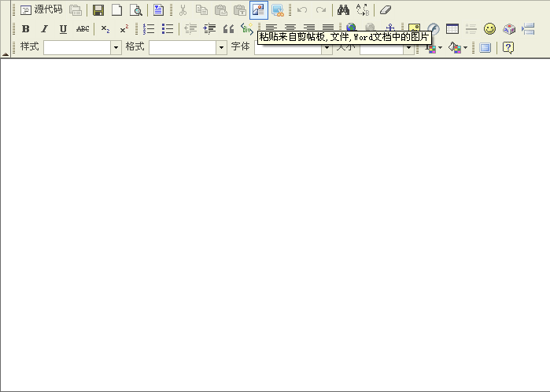550x392 pixels.
Task: Insert a smiley emoticon
Action: 489,29
